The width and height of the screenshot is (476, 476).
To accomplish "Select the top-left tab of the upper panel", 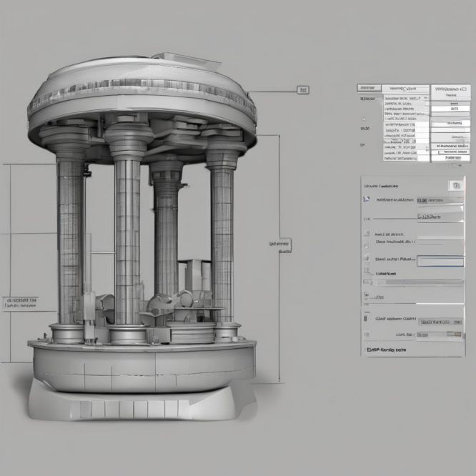I will pos(367,88).
